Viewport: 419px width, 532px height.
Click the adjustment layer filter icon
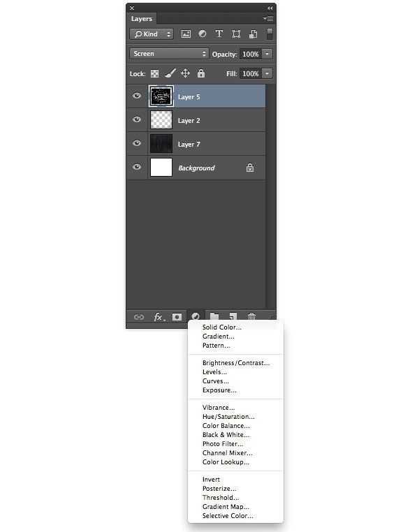203,34
